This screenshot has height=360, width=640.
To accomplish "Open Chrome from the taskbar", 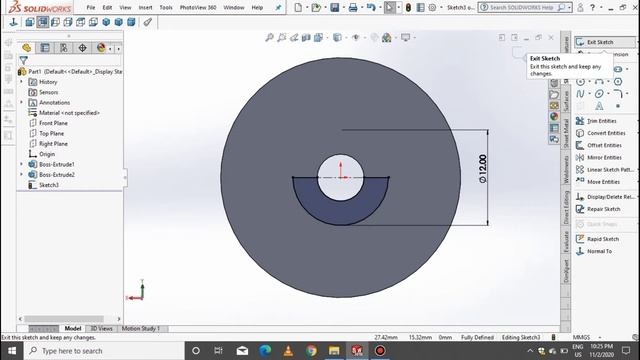I will tap(311, 351).
